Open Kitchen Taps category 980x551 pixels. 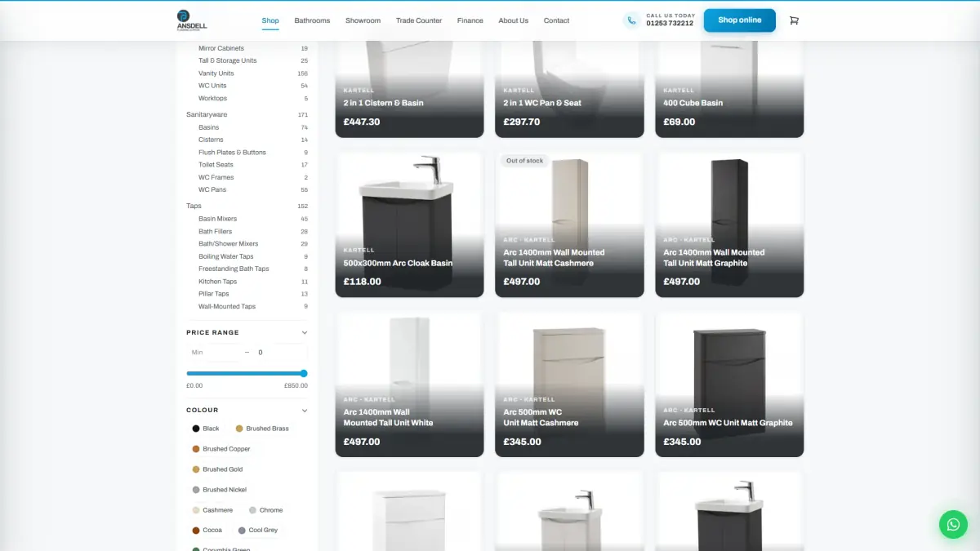tap(218, 282)
